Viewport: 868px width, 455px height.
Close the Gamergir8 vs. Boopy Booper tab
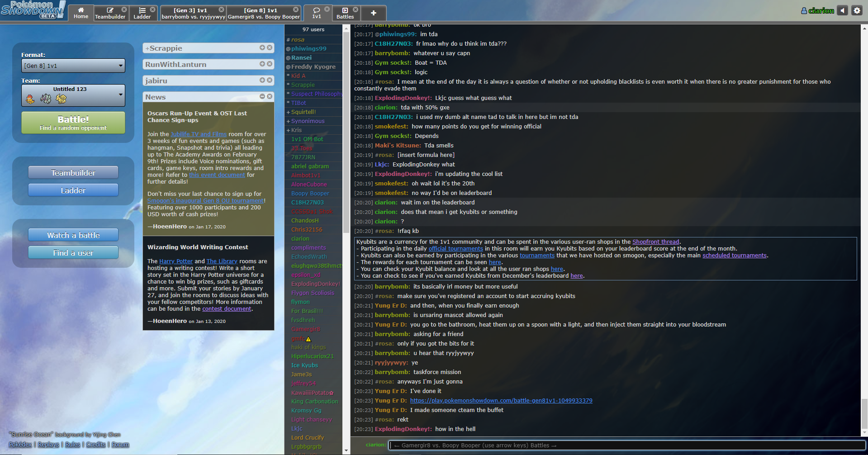tap(296, 9)
